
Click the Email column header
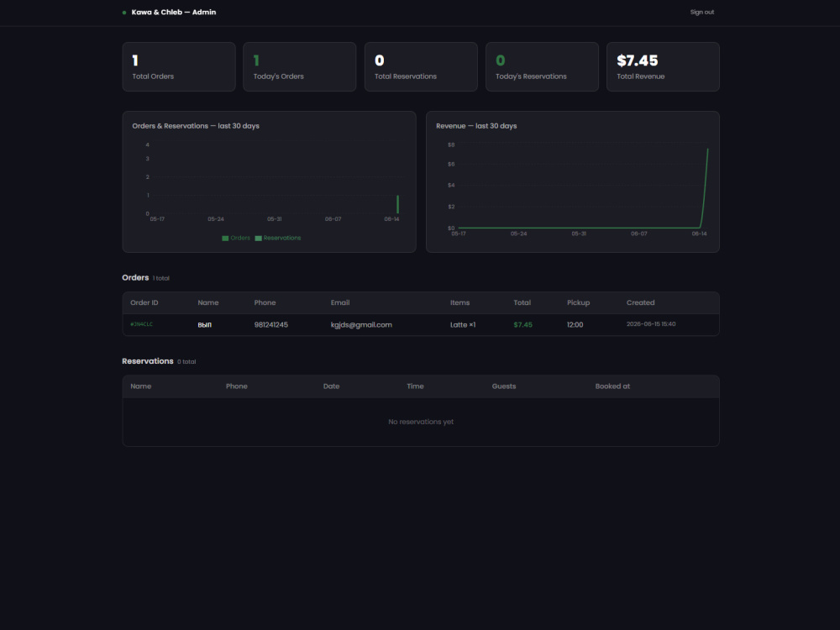[339, 302]
